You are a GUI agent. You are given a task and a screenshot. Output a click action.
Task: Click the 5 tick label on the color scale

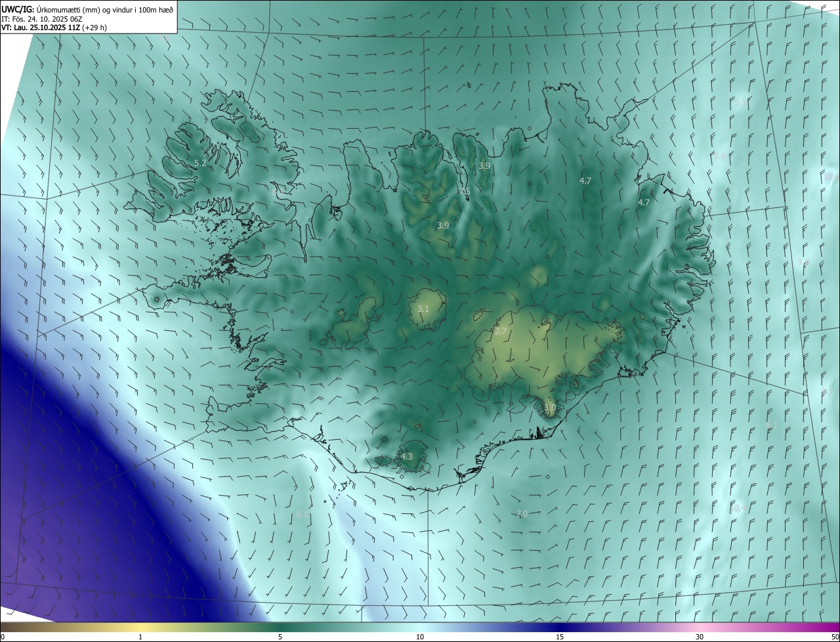click(280, 637)
